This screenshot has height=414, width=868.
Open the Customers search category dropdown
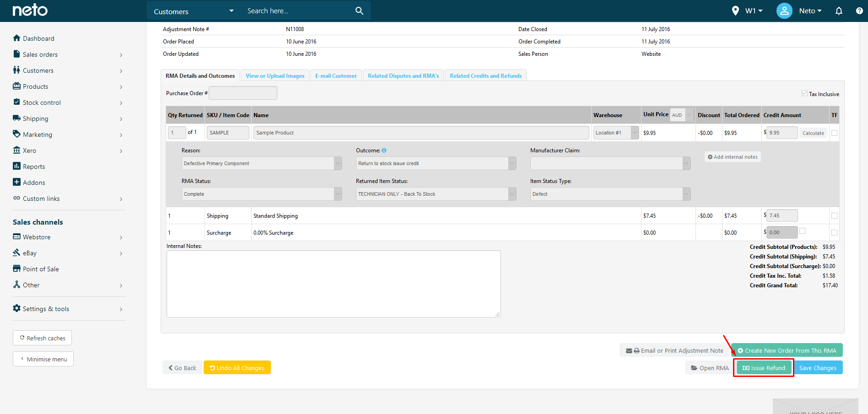tap(194, 11)
